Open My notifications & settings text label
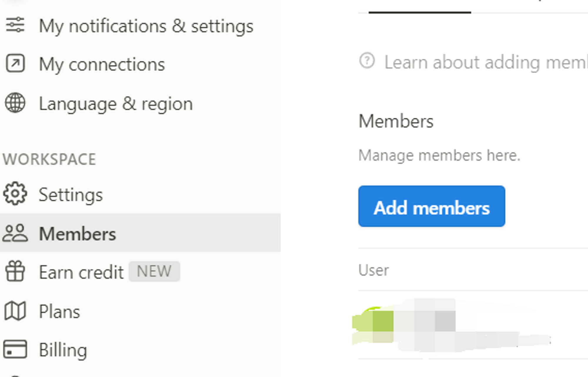 [146, 26]
